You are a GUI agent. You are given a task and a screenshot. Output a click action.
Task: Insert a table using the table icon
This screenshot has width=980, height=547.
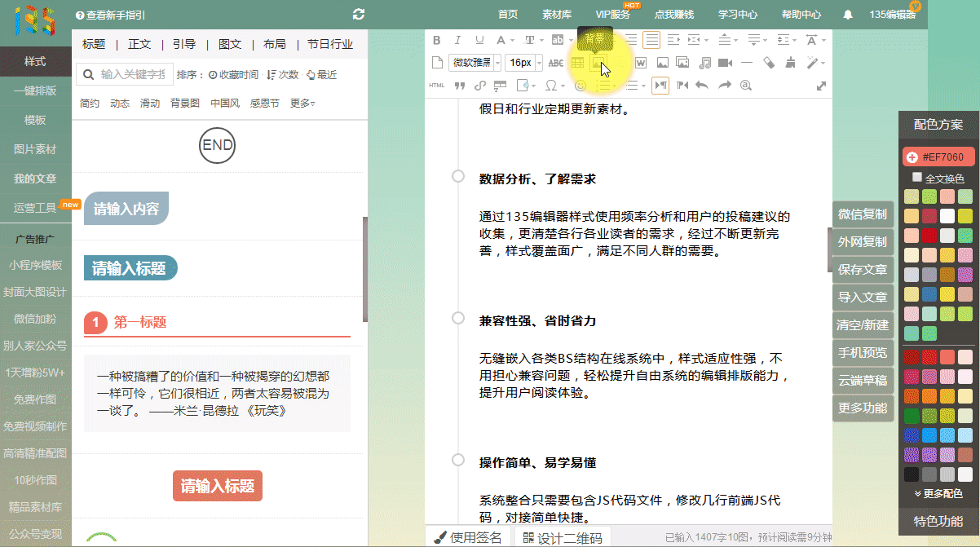tap(577, 63)
